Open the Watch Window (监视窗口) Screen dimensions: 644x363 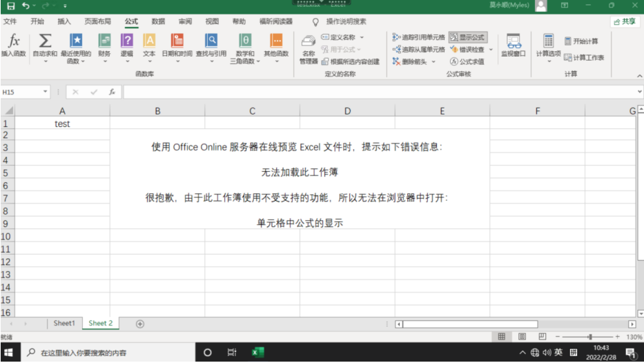[x=514, y=45]
